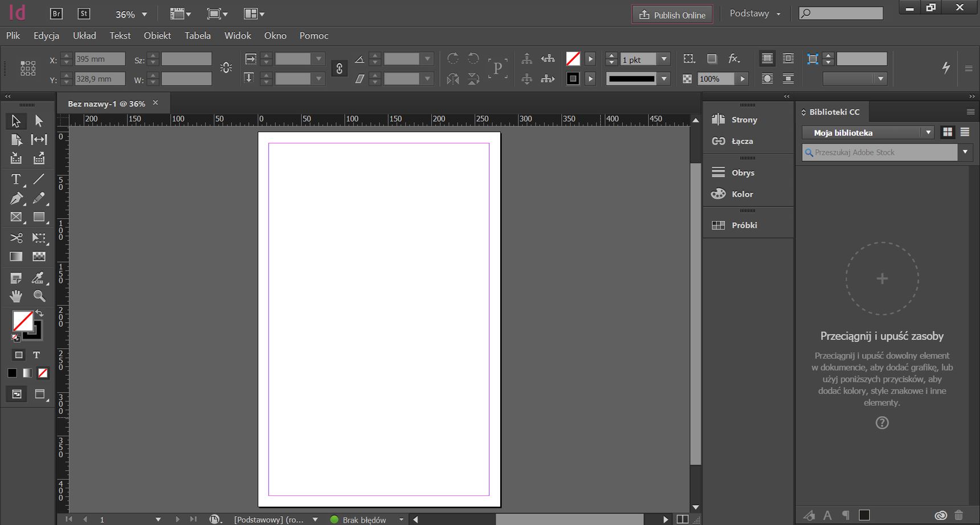Click the opacity 100% field
Image resolution: width=980 pixels, height=525 pixels.
pyautogui.click(x=716, y=79)
